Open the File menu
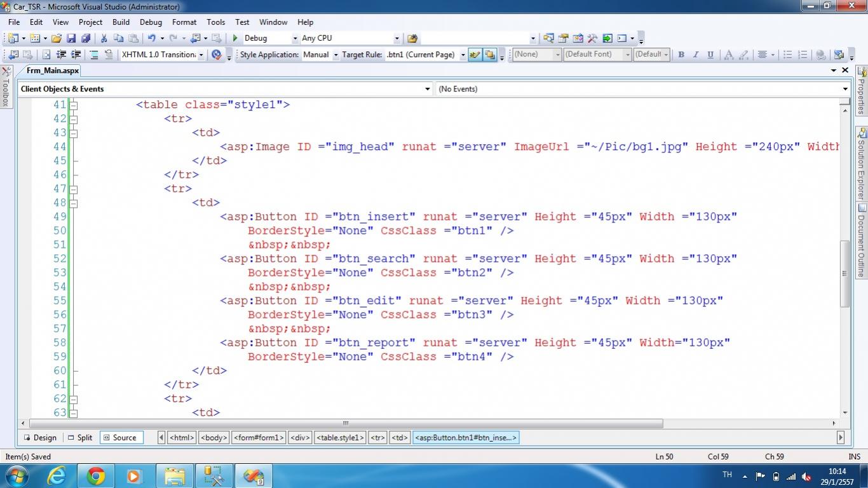868x488 pixels. pos(14,22)
